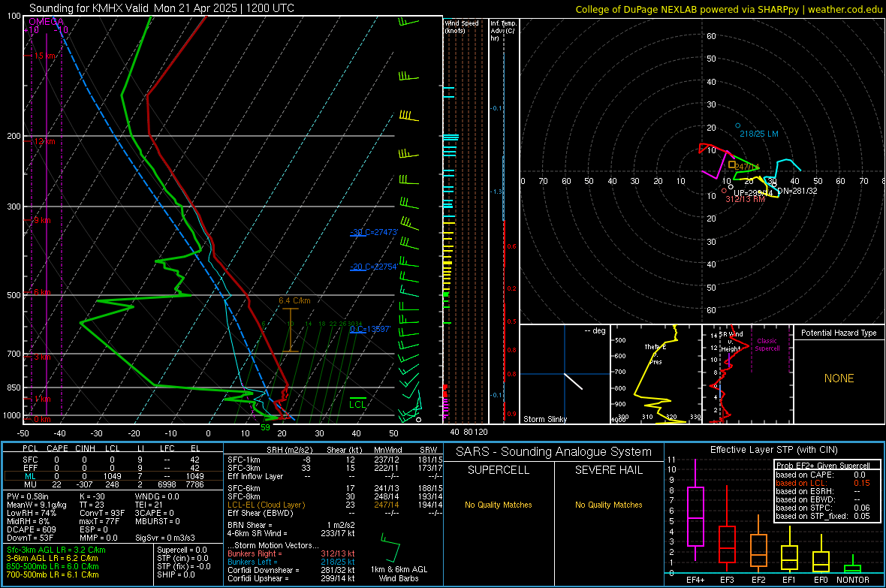Click the 12 km height marker
The width and height of the screenshot is (886, 588).
(x=44, y=141)
